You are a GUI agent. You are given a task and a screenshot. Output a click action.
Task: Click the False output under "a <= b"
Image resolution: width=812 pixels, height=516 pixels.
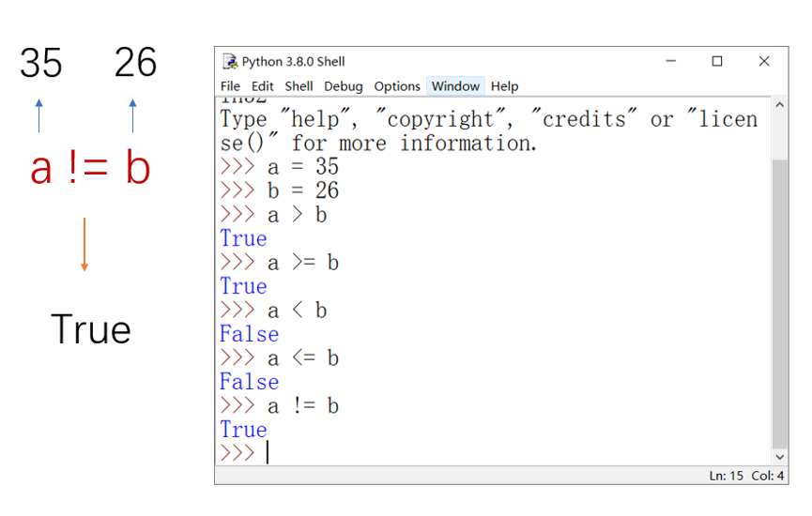tap(249, 382)
